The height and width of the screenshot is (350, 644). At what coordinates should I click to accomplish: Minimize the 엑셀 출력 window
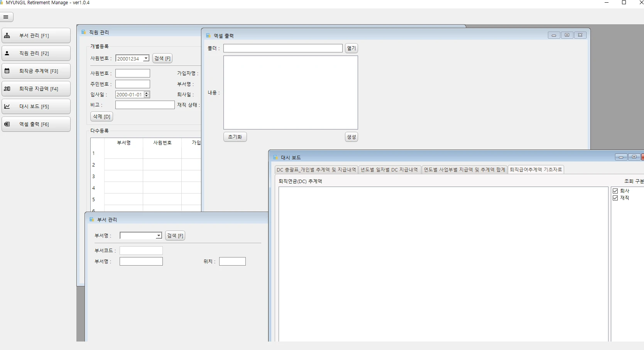[x=554, y=35]
